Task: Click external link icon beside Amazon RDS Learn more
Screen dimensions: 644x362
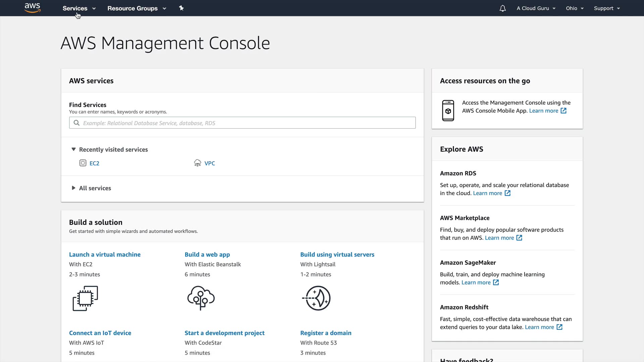Action: point(507,193)
